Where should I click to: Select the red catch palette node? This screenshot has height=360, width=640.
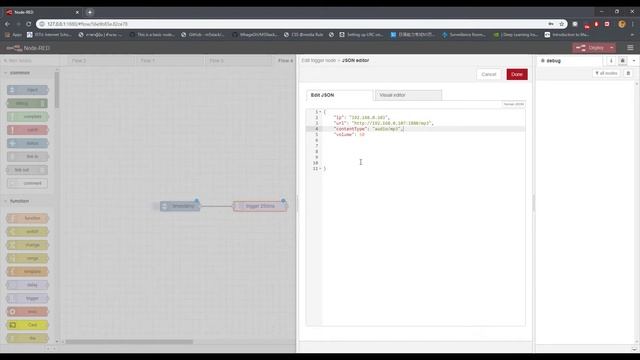coord(28,130)
